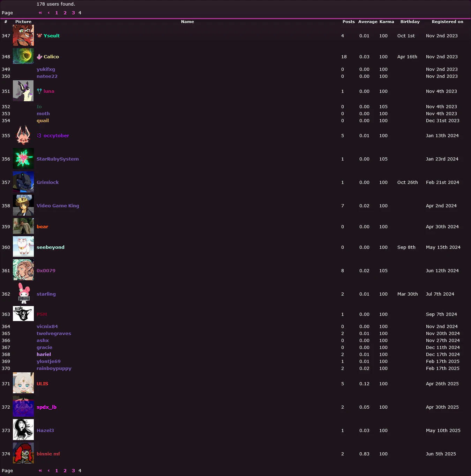Click the top first-page double-arrow link
471x476 pixels.
coord(40,13)
